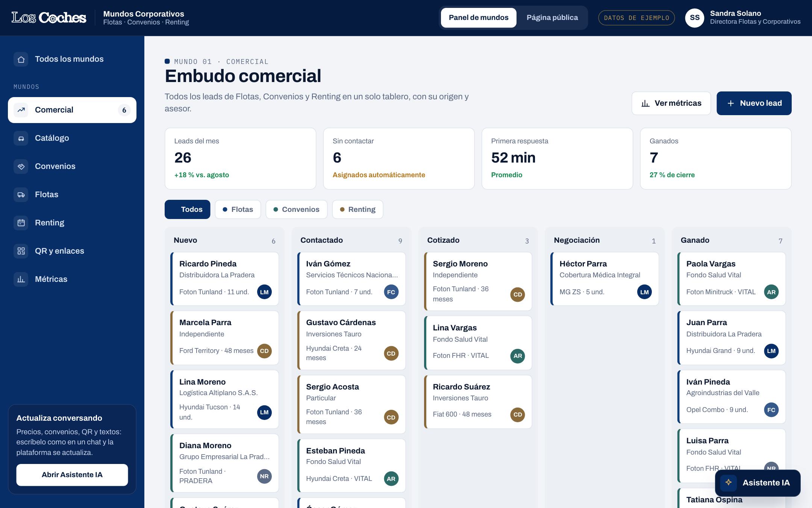Open Sandra Solano profile name
Screen dimensions: 812x508
(x=735, y=14)
